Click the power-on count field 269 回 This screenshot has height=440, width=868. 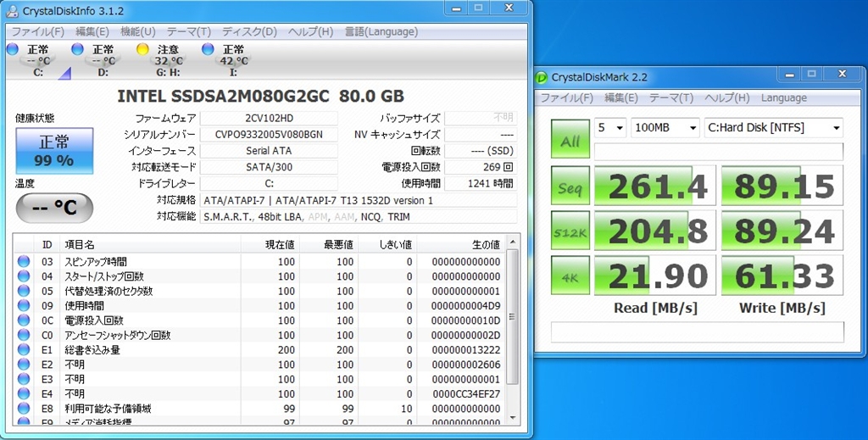pos(481,167)
